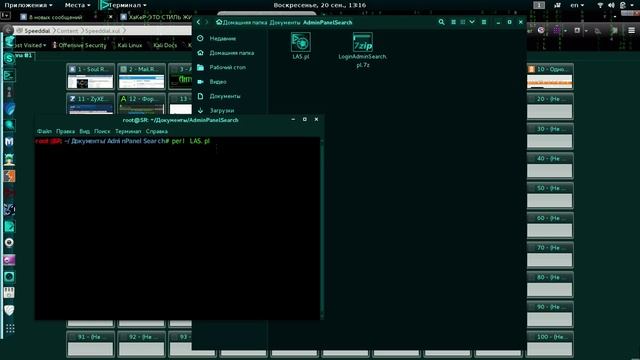This screenshot has width=640, height=360.
Task: Close the 8 новых сообщений browser tab
Action: (111, 17)
